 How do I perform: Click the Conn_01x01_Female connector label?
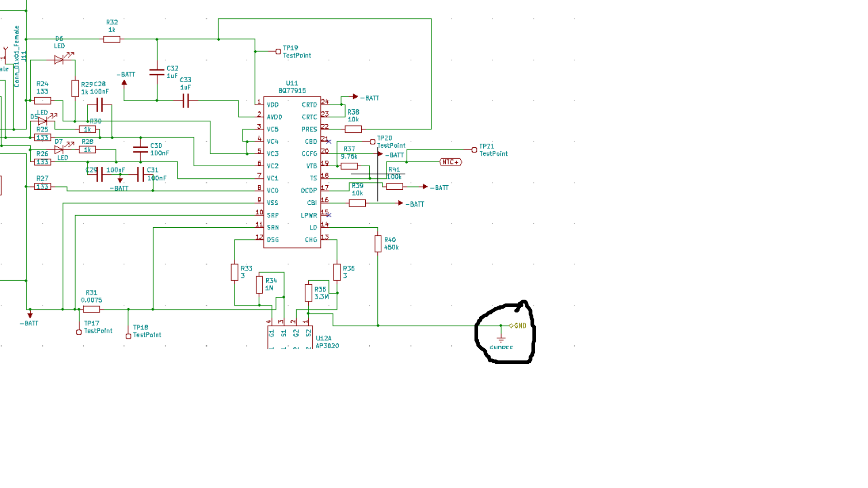[x=17, y=56]
